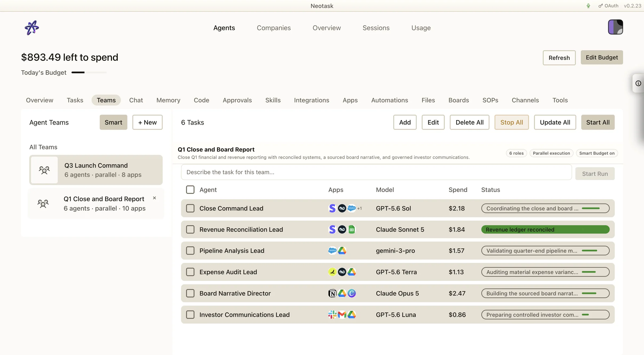Screen dimensions: 644x355
Task: Click the Notion icon for Board Narrative Director
Action: click(x=332, y=293)
